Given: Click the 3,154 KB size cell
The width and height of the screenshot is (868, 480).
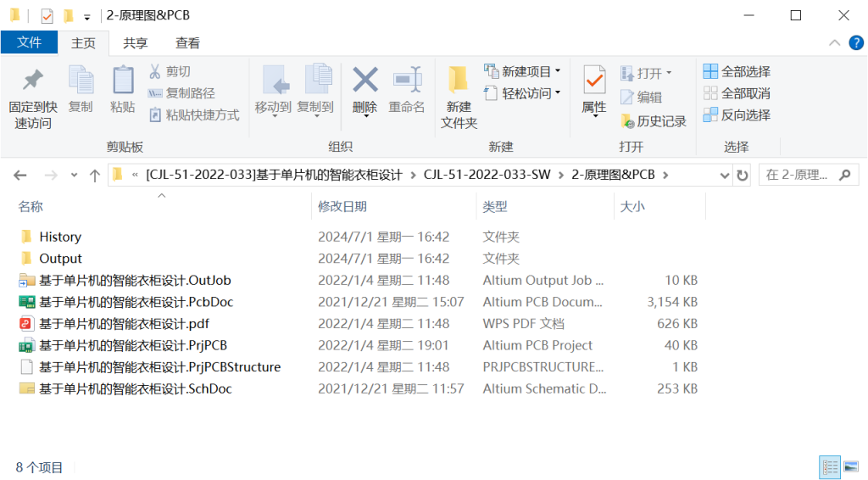Looking at the screenshot, I should pos(672,302).
